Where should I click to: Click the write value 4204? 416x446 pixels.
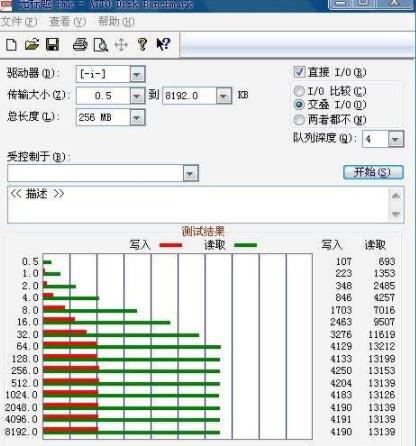click(341, 383)
